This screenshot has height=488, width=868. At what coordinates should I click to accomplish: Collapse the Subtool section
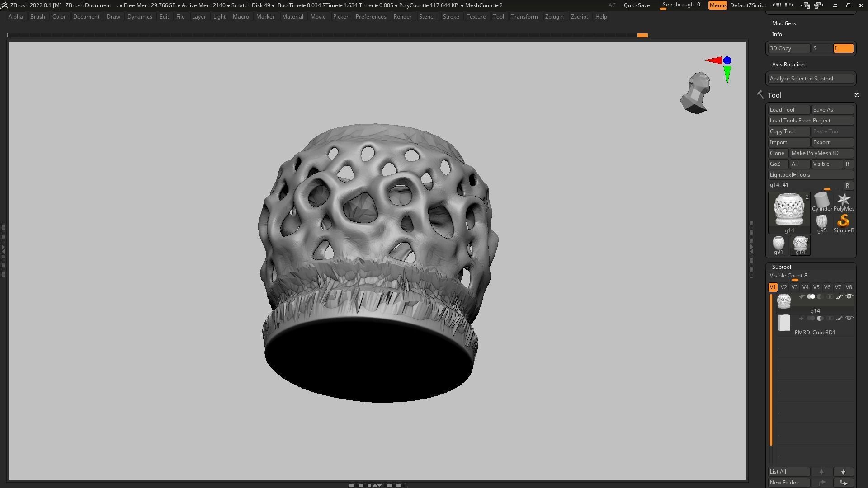coord(781,267)
